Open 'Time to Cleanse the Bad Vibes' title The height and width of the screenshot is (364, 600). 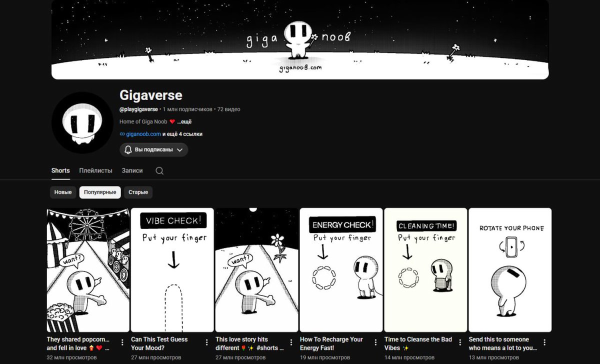418,343
